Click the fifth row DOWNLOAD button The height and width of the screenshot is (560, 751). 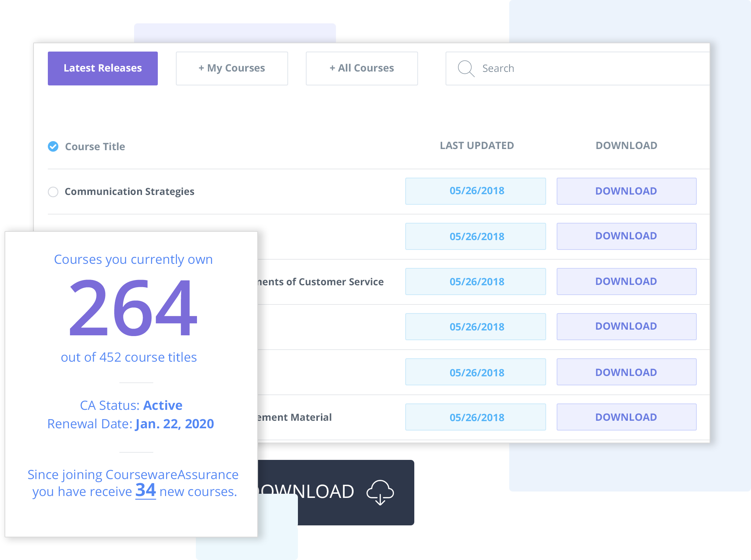click(626, 372)
